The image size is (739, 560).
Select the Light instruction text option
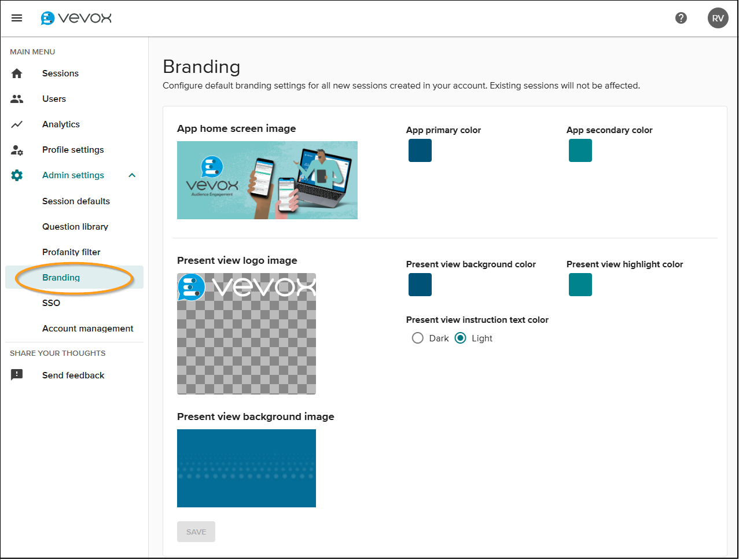[x=461, y=338]
